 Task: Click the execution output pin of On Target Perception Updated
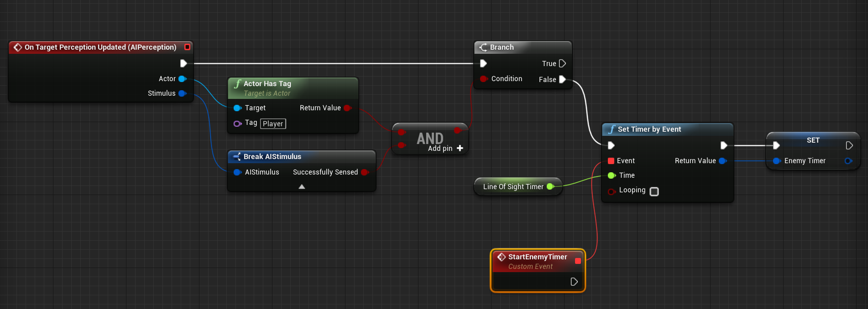(183, 63)
